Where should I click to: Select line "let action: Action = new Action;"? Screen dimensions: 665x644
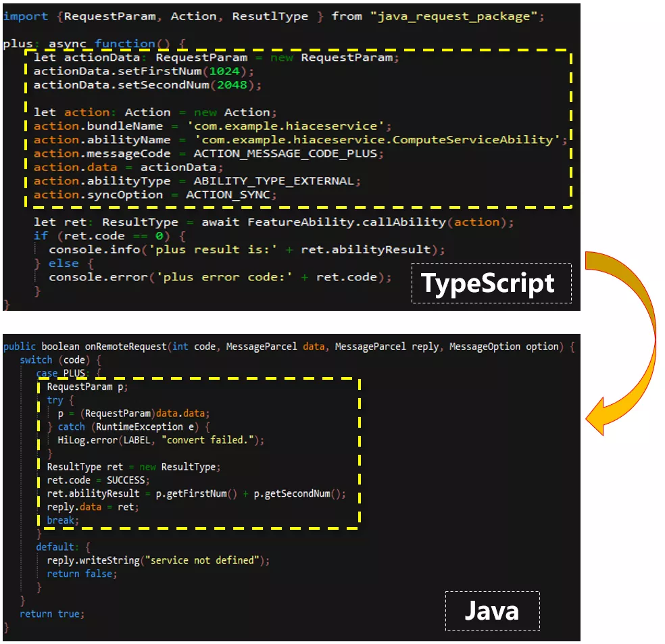pos(155,112)
